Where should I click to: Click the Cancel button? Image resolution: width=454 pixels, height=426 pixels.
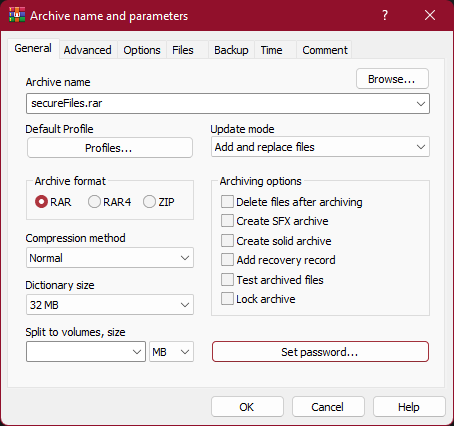[x=328, y=407]
